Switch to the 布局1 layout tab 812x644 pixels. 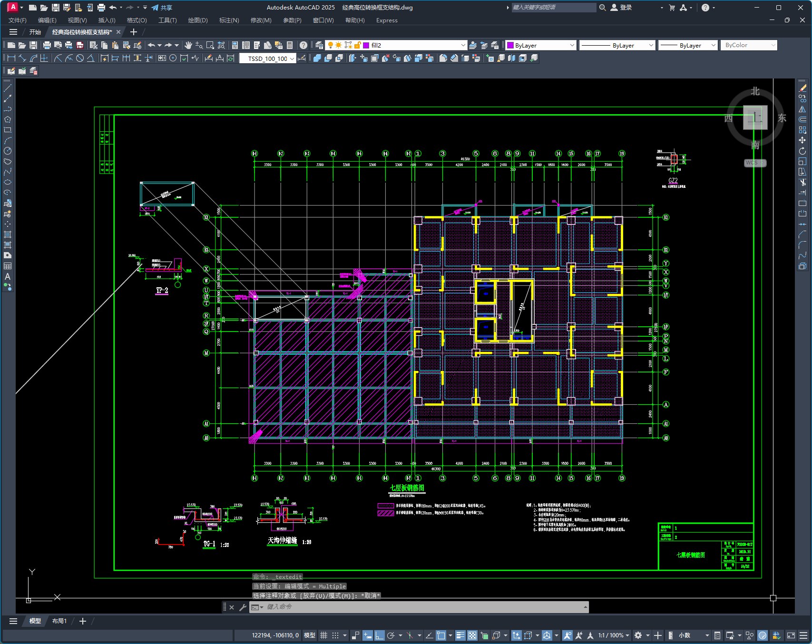59,621
